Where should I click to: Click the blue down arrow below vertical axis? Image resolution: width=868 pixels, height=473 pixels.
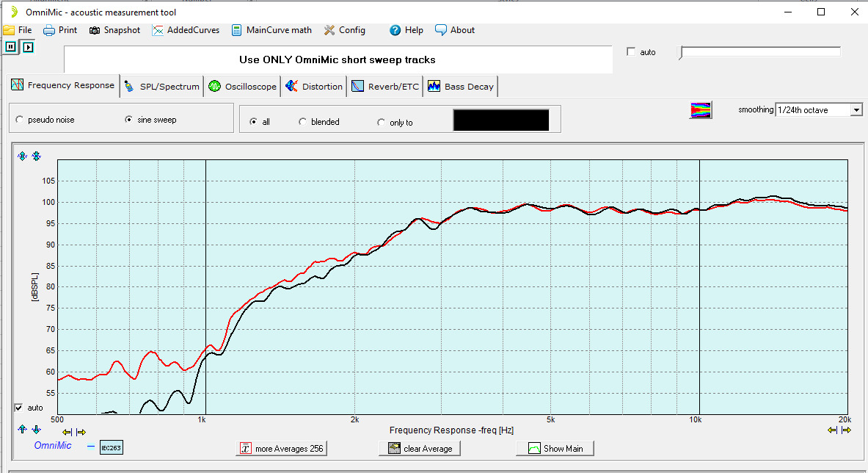pyautogui.click(x=36, y=430)
